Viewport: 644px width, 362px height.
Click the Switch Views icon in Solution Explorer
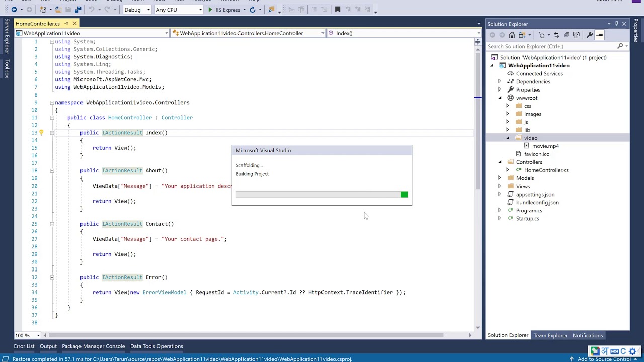(x=522, y=35)
